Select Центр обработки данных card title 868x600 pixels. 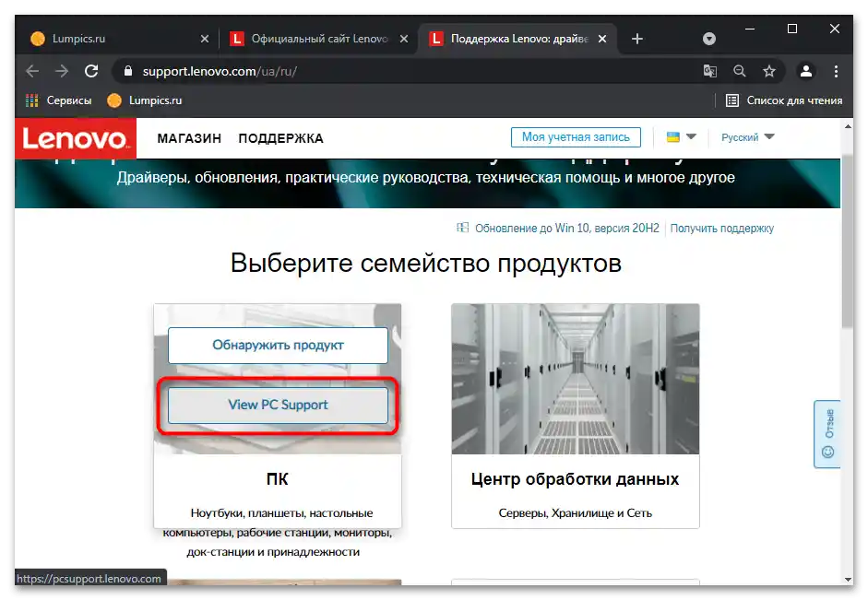click(575, 479)
